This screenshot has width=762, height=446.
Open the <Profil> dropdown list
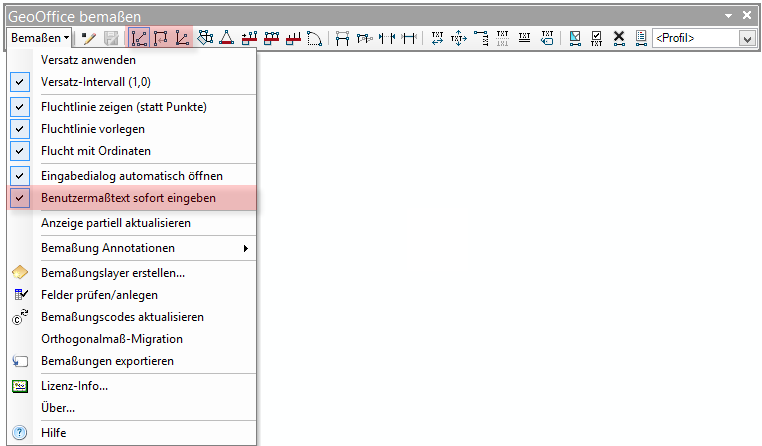click(746, 38)
